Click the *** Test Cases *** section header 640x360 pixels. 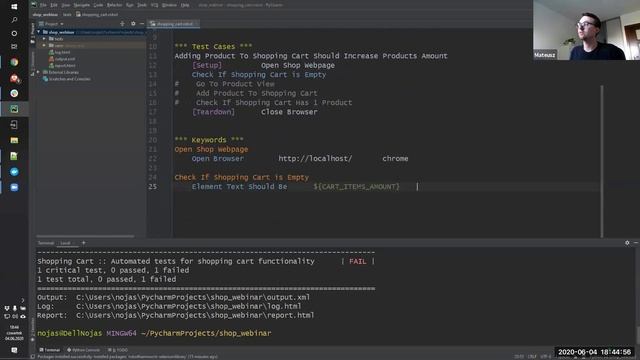coord(213,47)
